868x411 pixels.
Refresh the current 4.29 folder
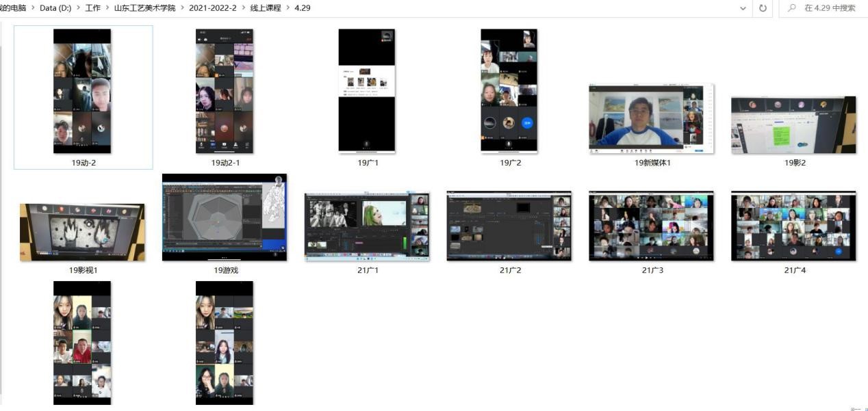click(763, 8)
